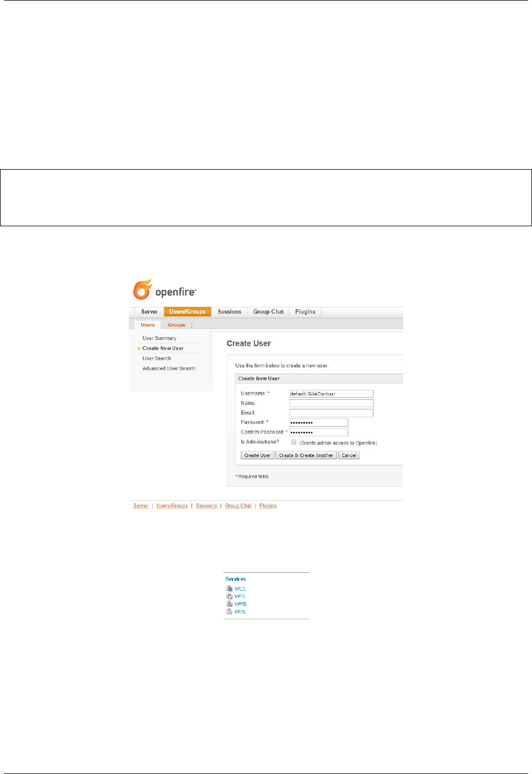Select the Users sub-tab
Image resolution: width=532 pixels, height=774 pixels.
[x=148, y=325]
